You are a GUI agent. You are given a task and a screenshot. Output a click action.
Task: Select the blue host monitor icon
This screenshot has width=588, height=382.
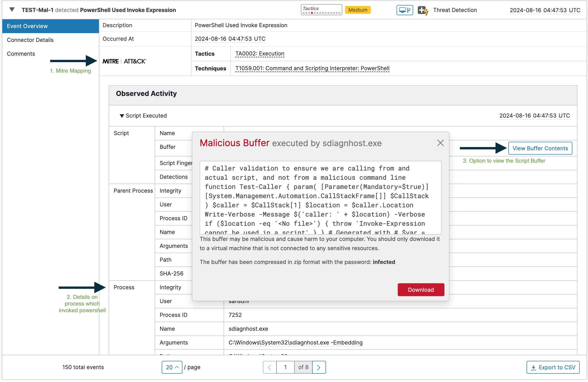tap(404, 10)
